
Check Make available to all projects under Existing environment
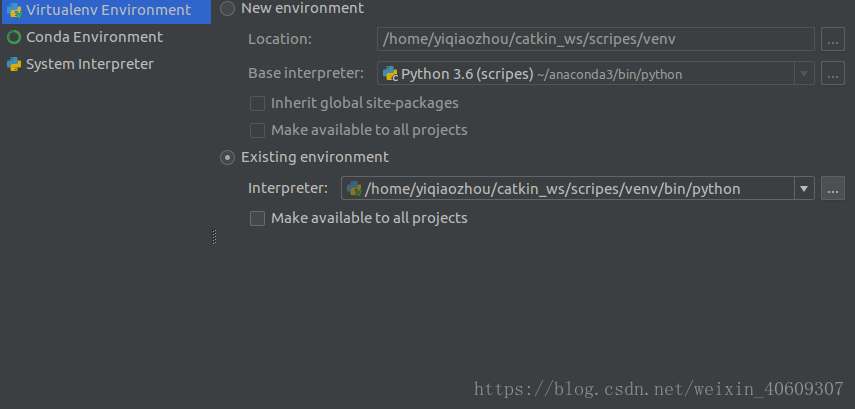click(257, 219)
